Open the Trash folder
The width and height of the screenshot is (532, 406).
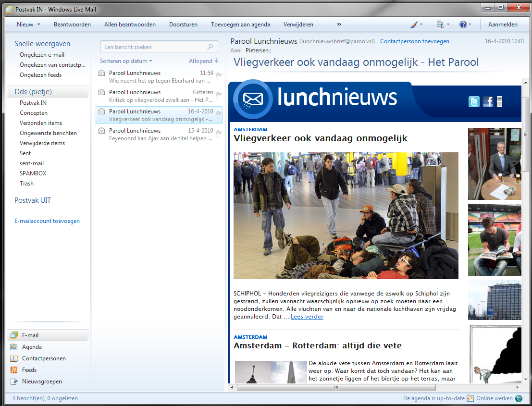coord(26,183)
